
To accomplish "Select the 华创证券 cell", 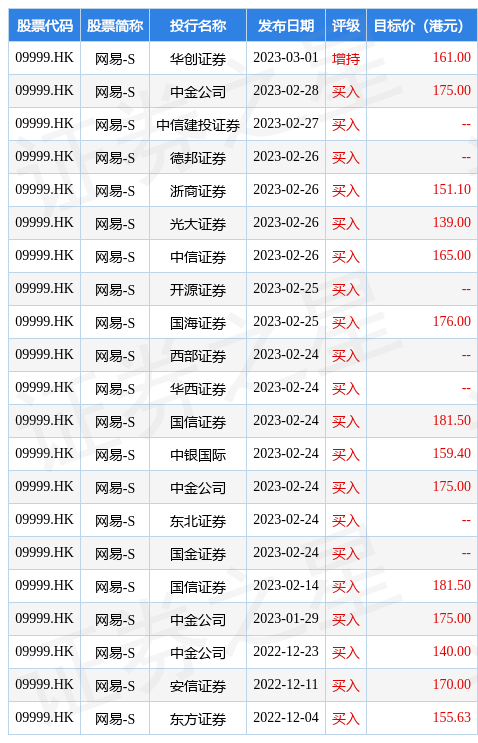I will [x=198, y=59].
